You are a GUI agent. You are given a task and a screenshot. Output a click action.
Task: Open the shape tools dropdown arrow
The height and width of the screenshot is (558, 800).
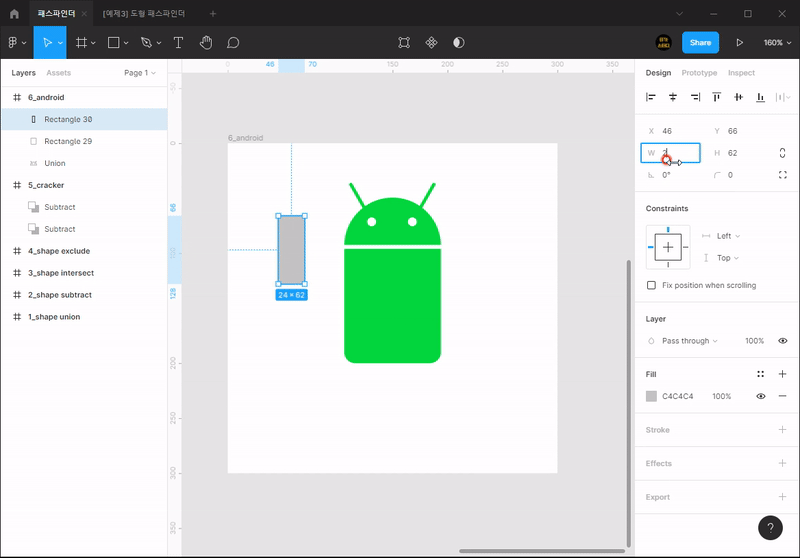pos(126,43)
